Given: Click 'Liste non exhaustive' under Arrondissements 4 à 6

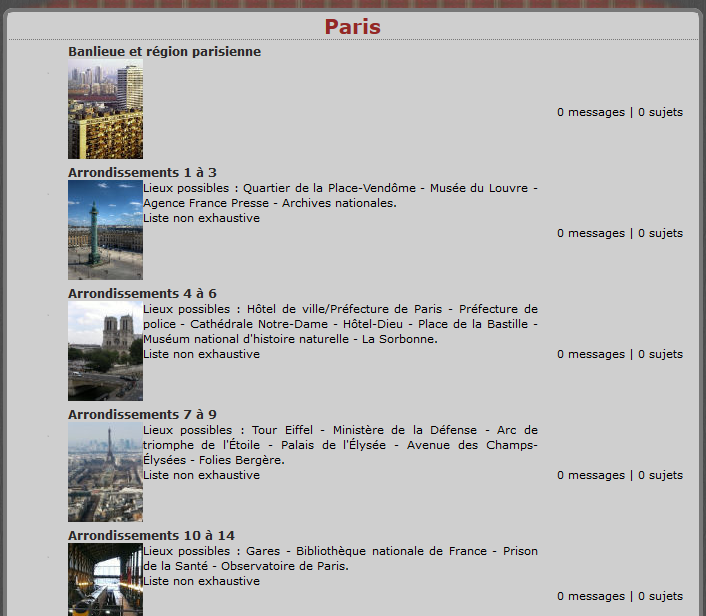Looking at the screenshot, I should (x=202, y=354).
